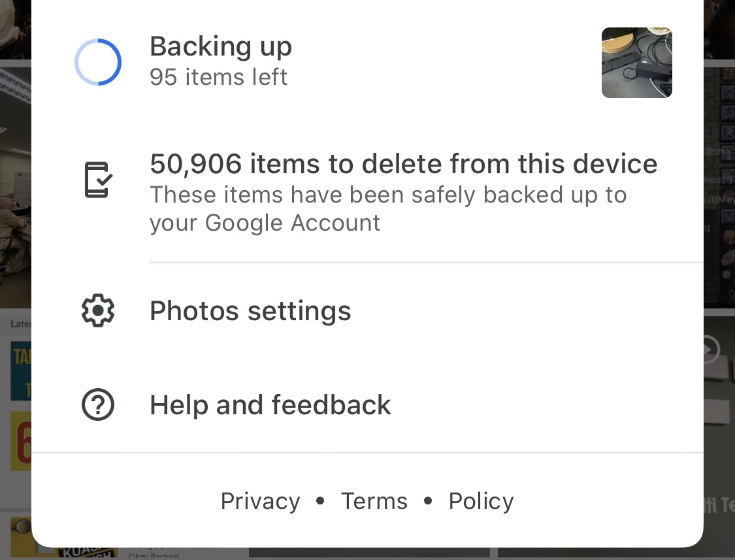Viewport: 735px width, 560px height.
Task: Open the Policy link
Action: pos(481,501)
